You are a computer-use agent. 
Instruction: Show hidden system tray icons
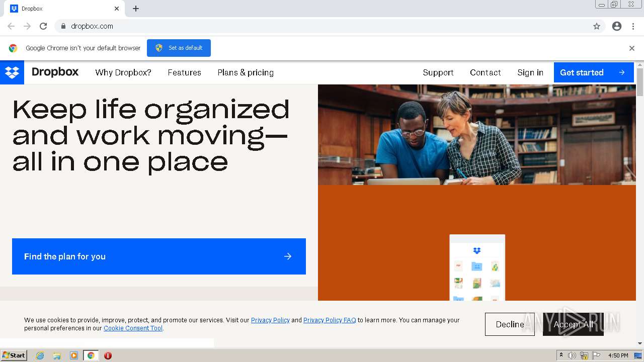point(561,355)
